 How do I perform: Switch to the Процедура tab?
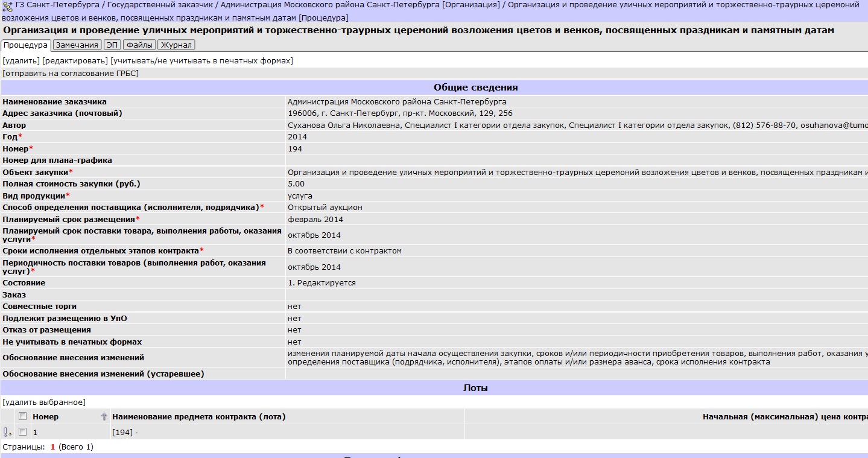25,45
